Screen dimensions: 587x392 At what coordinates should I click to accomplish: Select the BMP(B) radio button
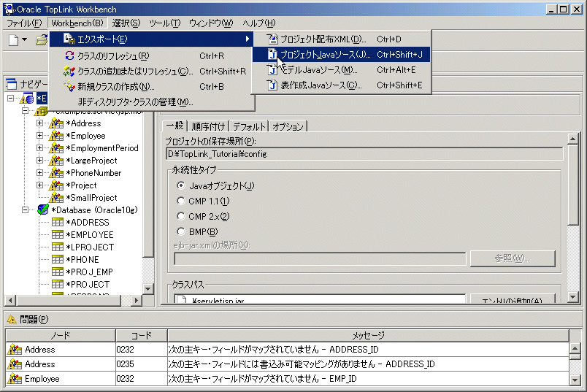181,231
